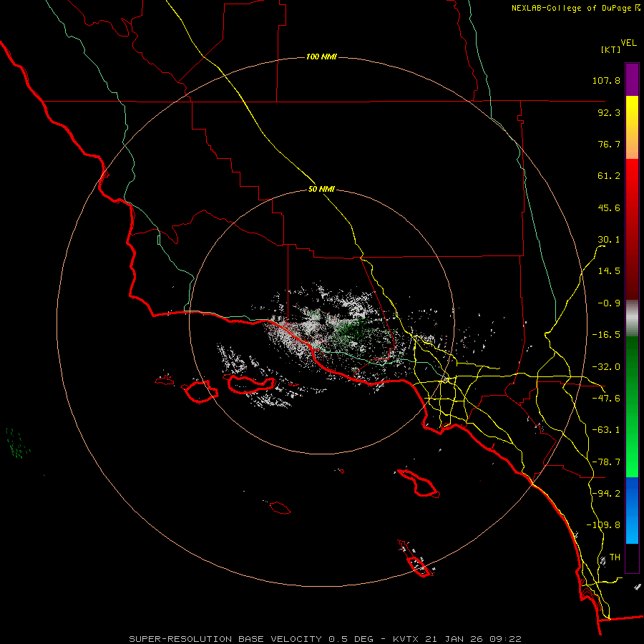The image size is (644, 644).
Task: Click the -94.2 velocity scale value
Action: coord(606,494)
